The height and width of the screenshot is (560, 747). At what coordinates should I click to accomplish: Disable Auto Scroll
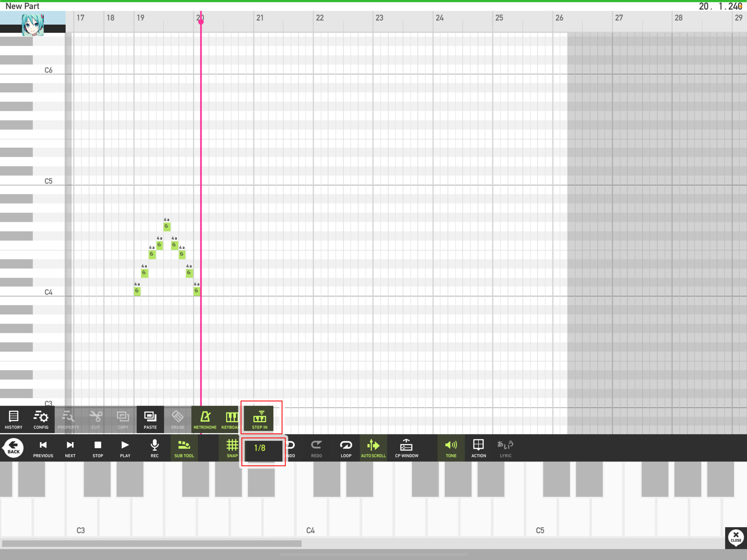(373, 448)
